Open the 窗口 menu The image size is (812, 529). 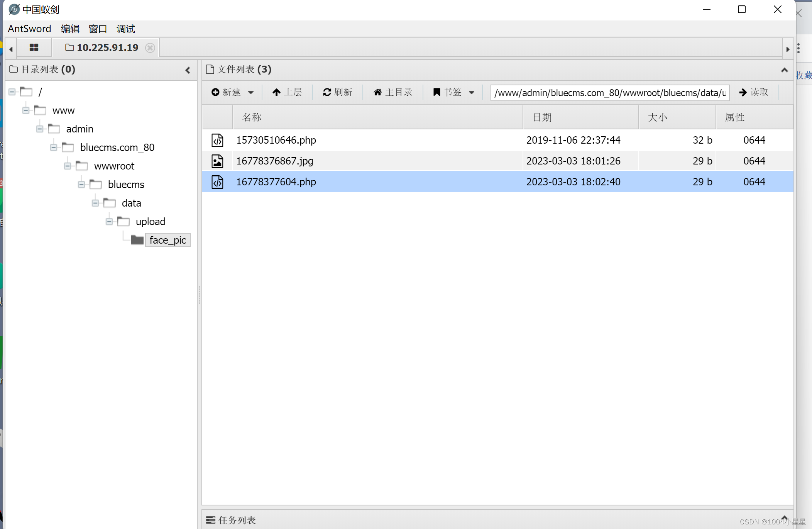pos(98,29)
